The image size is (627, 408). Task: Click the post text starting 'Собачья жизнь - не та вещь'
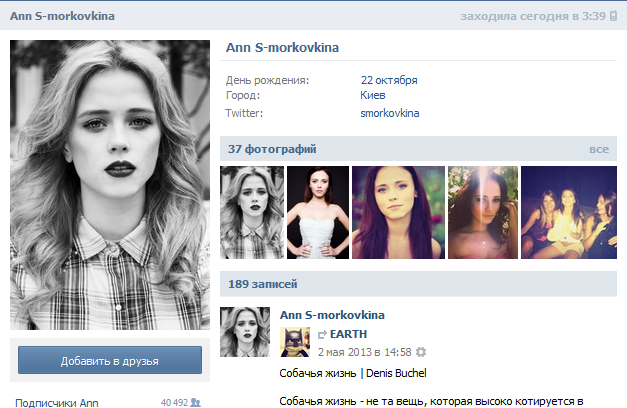pyautogui.click(x=431, y=401)
